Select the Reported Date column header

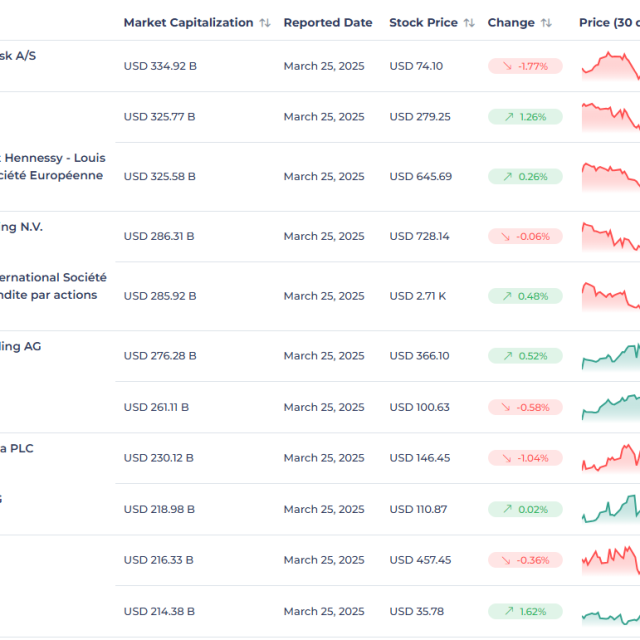pyautogui.click(x=327, y=23)
